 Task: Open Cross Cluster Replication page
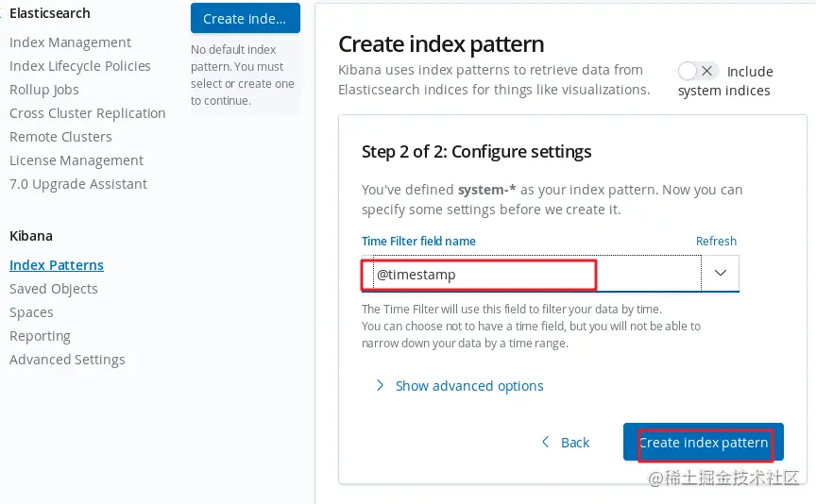(88, 113)
